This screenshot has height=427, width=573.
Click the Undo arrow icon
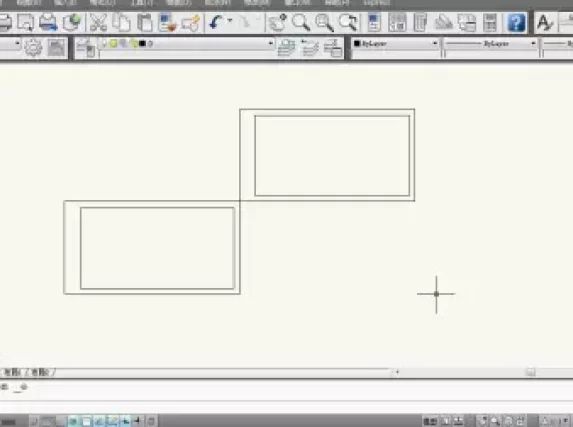pyautogui.click(x=216, y=22)
